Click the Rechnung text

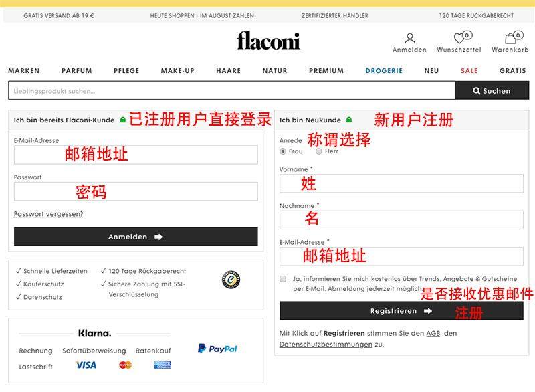(36, 351)
